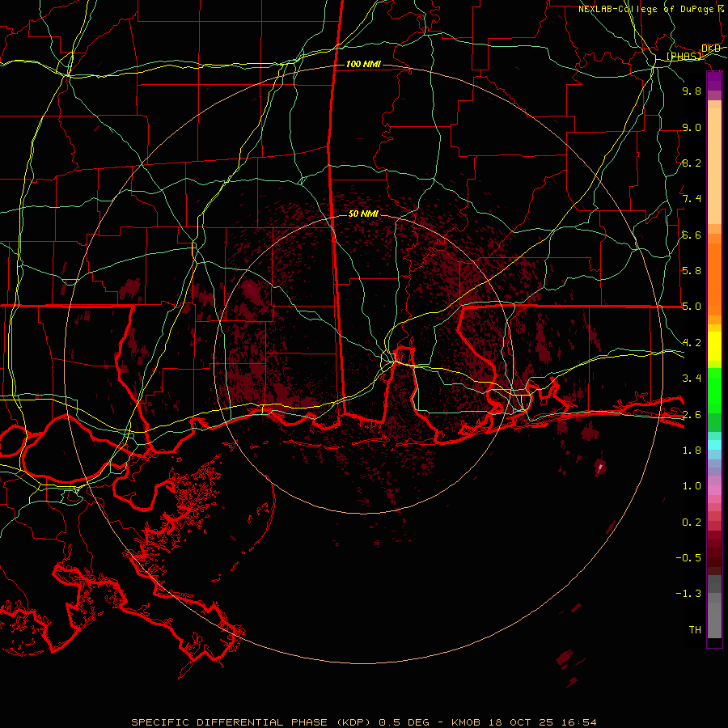The width and height of the screenshot is (728, 728).
Task: Click the Specific Differential Phase (KDP) title
Action: click(x=252, y=722)
